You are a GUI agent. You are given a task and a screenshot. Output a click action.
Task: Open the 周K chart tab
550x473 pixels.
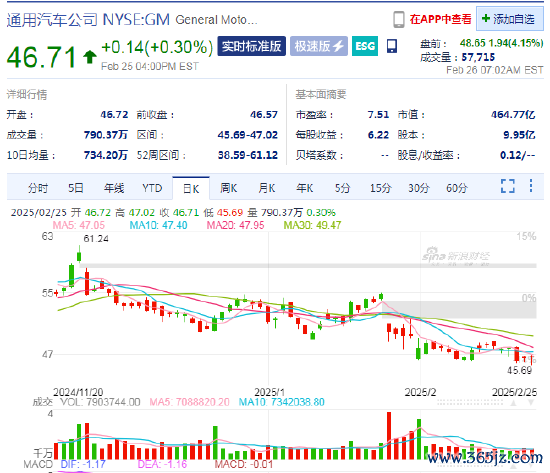(x=228, y=188)
